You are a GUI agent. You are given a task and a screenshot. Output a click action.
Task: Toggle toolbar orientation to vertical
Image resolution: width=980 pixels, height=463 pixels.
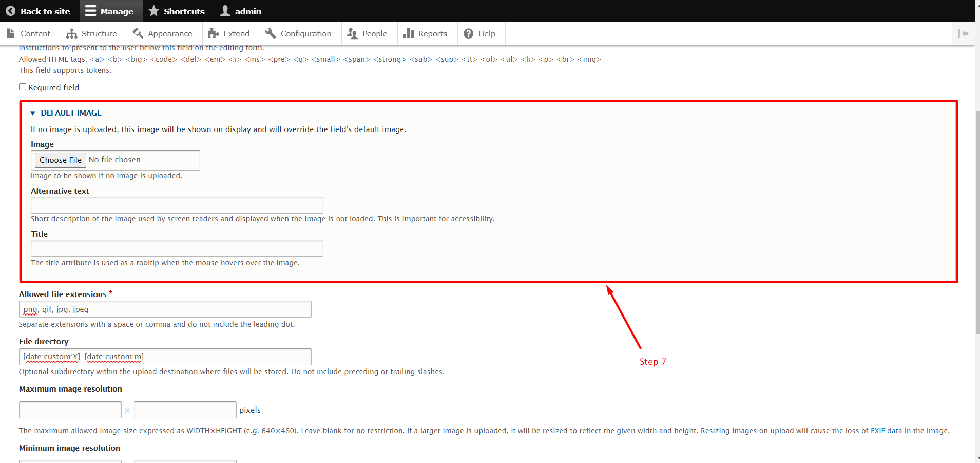tap(963, 33)
